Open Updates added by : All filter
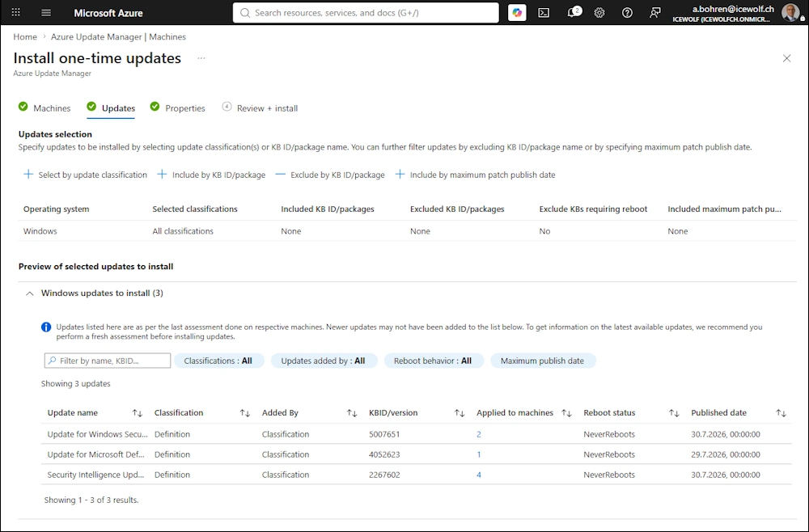 [x=324, y=361]
